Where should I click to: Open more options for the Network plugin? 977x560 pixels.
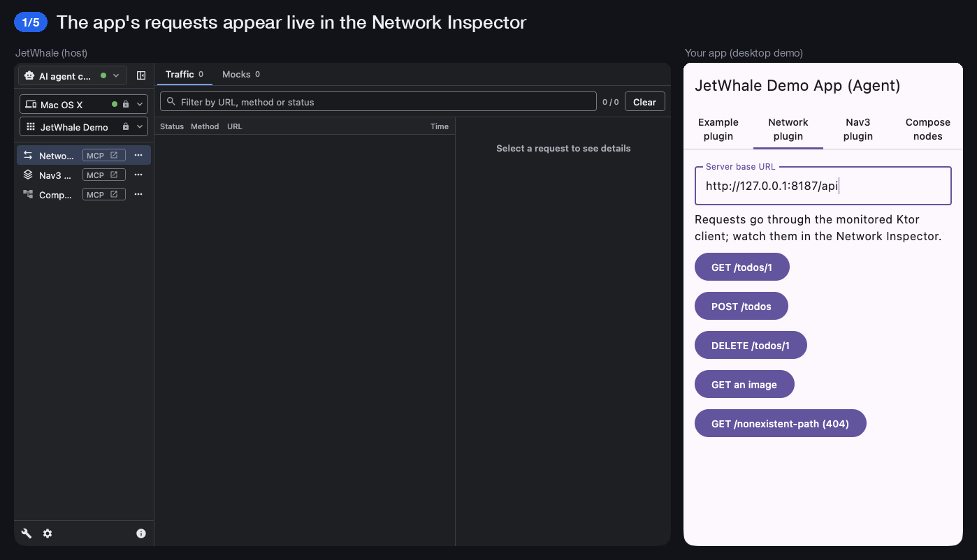click(x=138, y=155)
